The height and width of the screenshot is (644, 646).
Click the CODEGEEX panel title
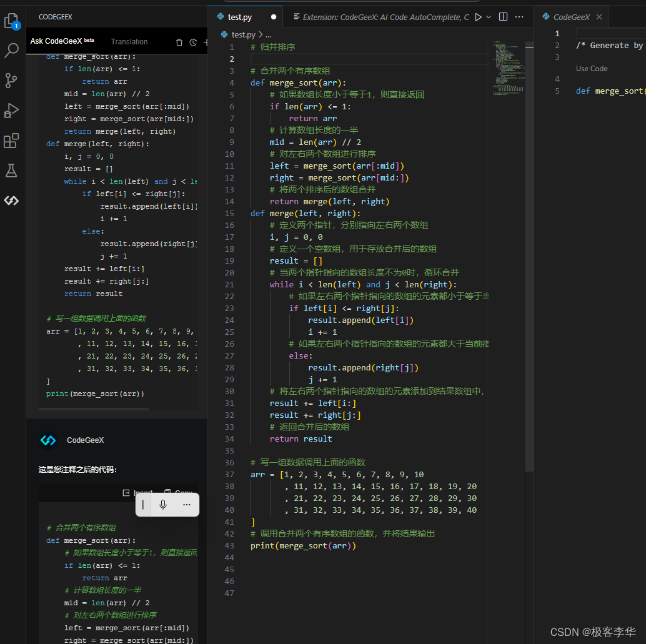coord(55,17)
